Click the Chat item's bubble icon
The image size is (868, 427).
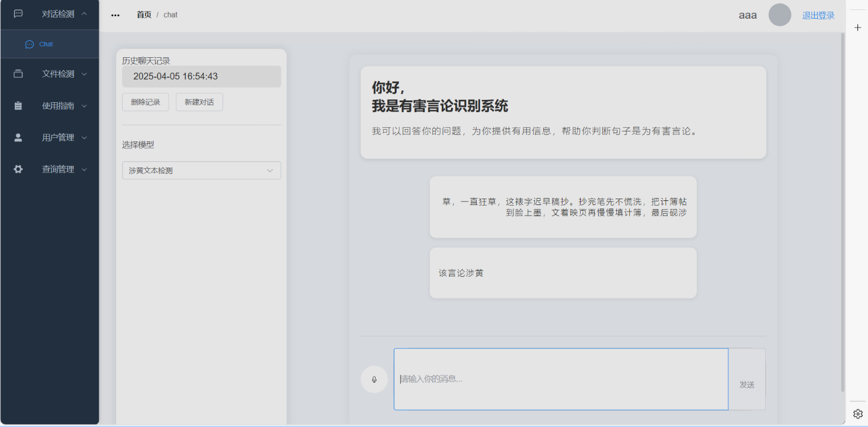click(x=29, y=44)
